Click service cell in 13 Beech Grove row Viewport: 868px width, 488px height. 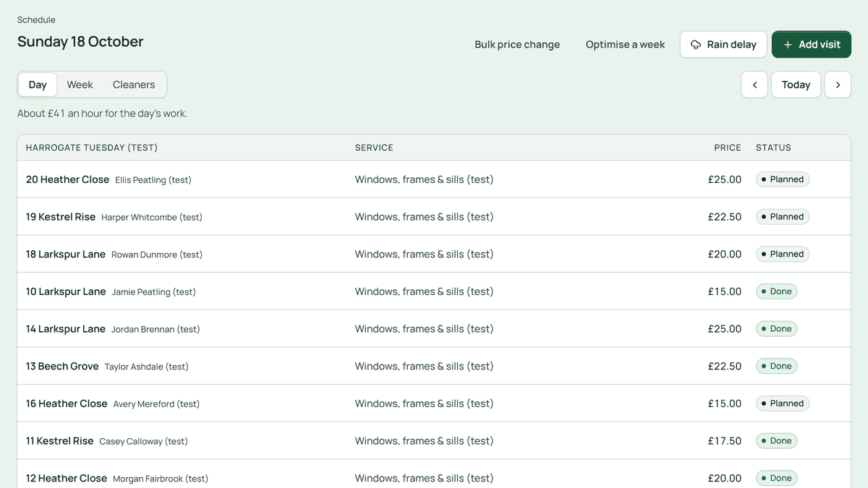tap(424, 367)
